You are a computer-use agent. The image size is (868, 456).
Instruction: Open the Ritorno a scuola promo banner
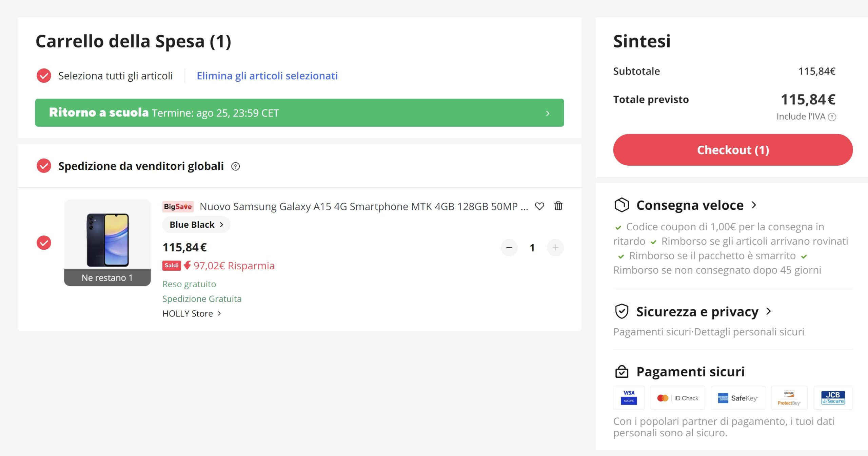pyautogui.click(x=299, y=113)
